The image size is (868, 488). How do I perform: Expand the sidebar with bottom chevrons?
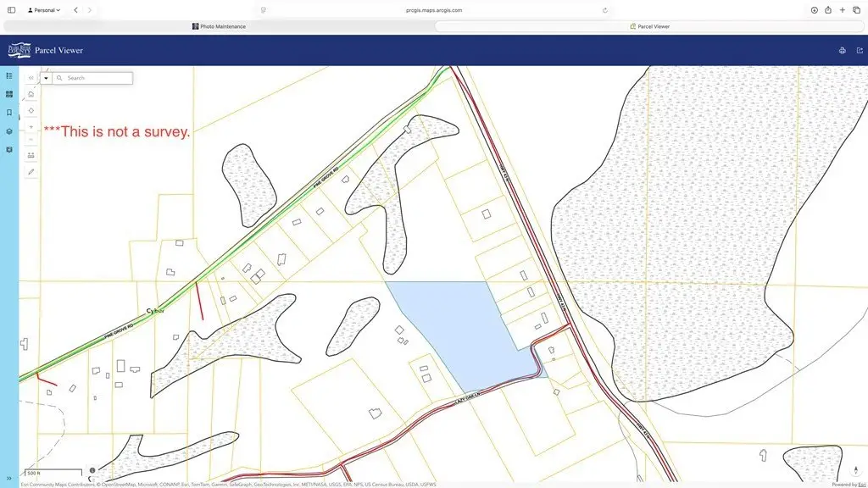coord(8,478)
